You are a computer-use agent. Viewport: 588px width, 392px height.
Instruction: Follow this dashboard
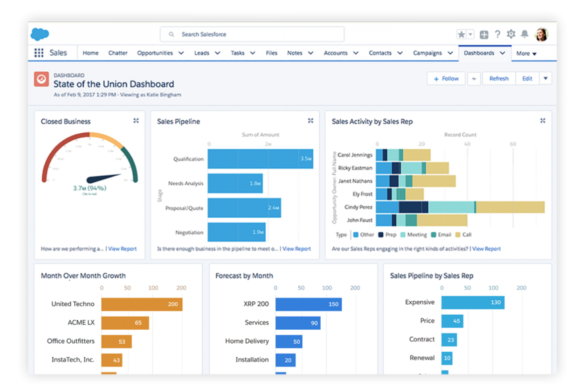(x=446, y=79)
